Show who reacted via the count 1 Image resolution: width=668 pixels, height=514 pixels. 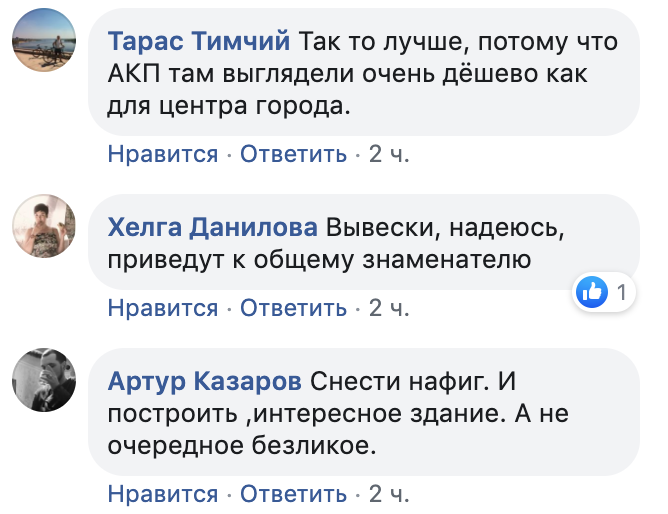(x=621, y=293)
